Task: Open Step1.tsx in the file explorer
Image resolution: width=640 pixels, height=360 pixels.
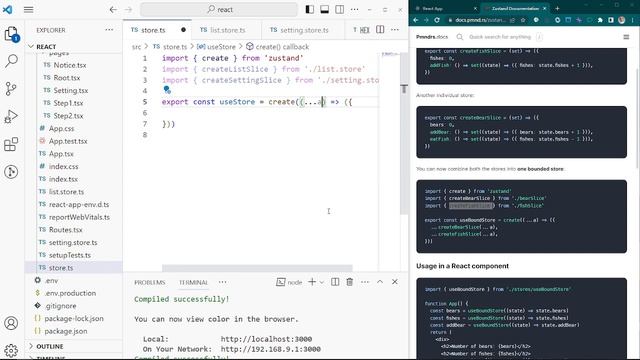Action: [68, 103]
